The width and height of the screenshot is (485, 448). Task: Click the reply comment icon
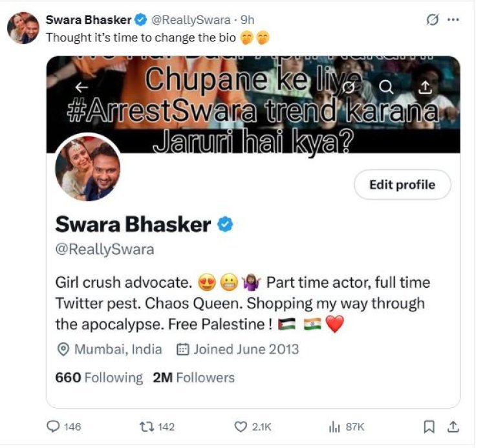point(53,427)
